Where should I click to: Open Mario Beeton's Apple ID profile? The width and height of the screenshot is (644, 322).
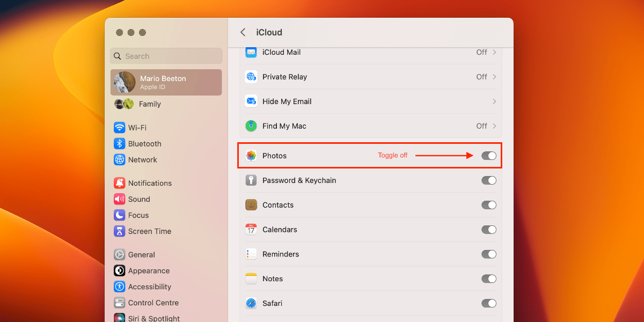(166, 82)
